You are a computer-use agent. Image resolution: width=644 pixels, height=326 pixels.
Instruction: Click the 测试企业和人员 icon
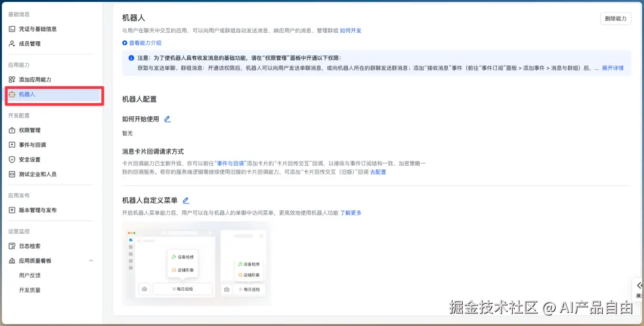[x=12, y=174]
